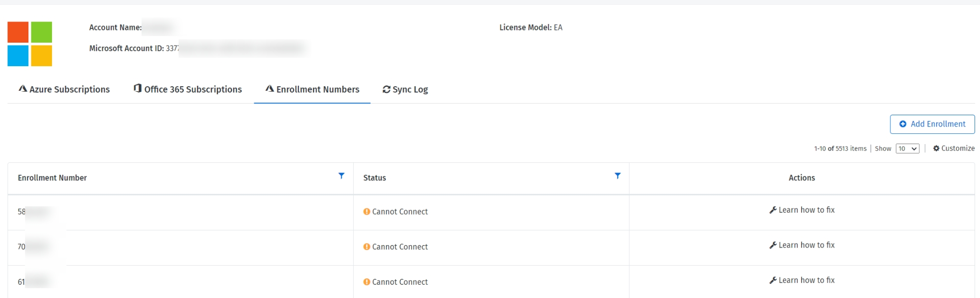Click the Status column header label

[x=374, y=178]
